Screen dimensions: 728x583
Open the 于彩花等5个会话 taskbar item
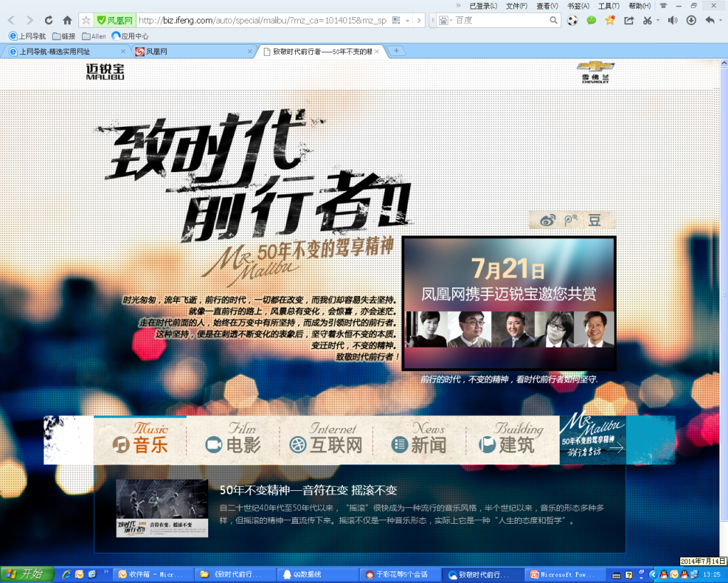399,574
